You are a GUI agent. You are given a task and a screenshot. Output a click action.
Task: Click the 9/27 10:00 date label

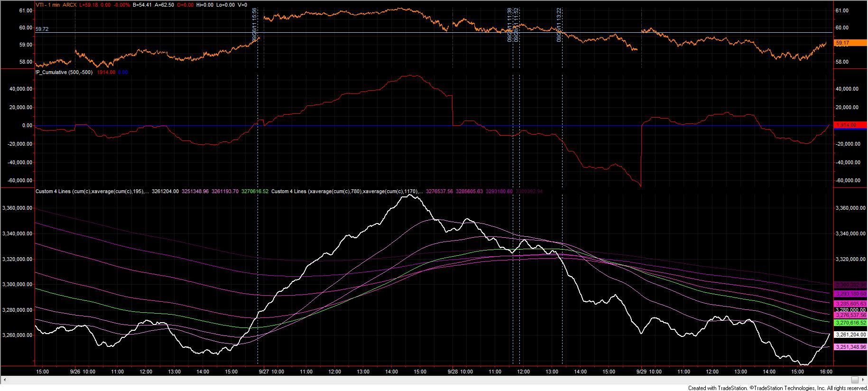click(271, 372)
